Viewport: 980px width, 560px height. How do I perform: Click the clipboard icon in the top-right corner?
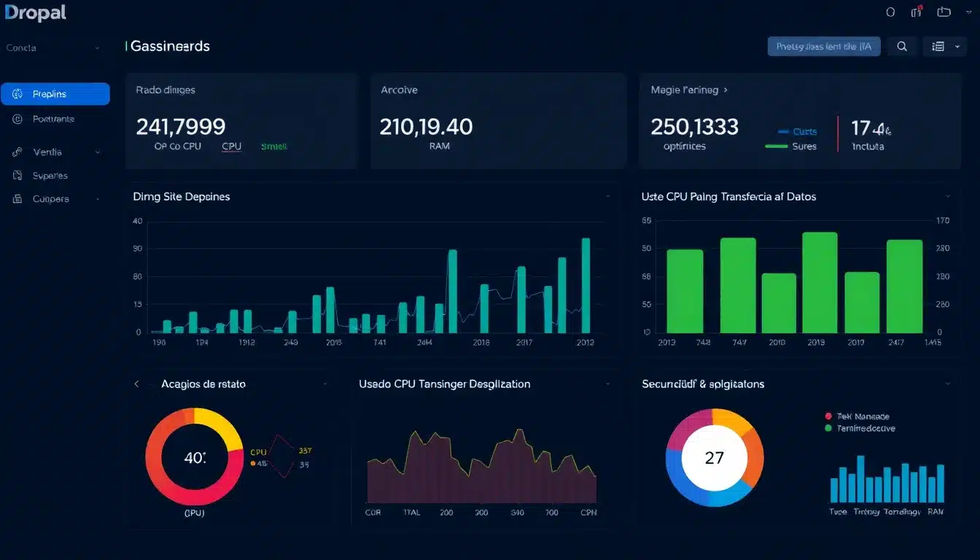coord(943,12)
